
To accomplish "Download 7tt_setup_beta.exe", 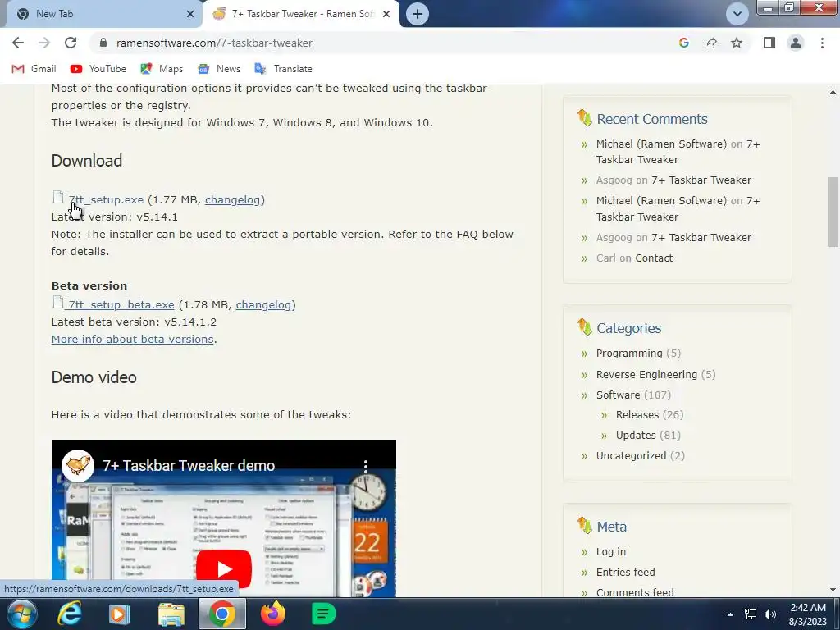I will pyautogui.click(x=121, y=304).
